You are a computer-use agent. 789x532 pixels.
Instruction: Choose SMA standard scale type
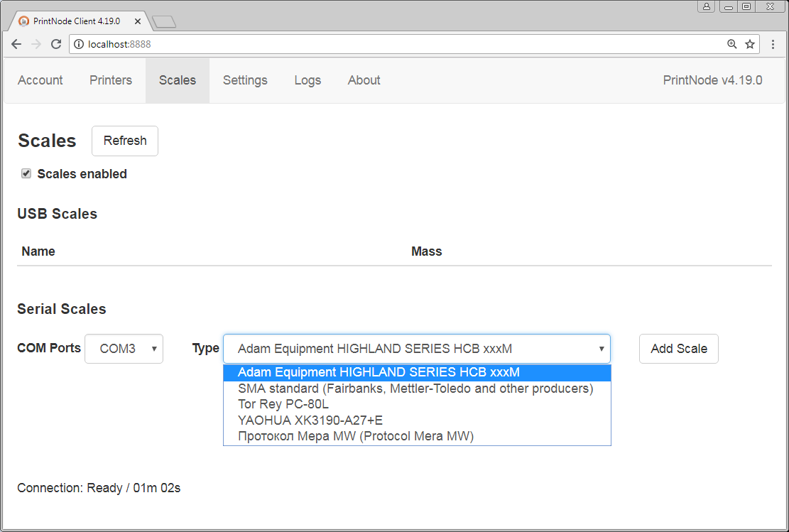[417, 389]
